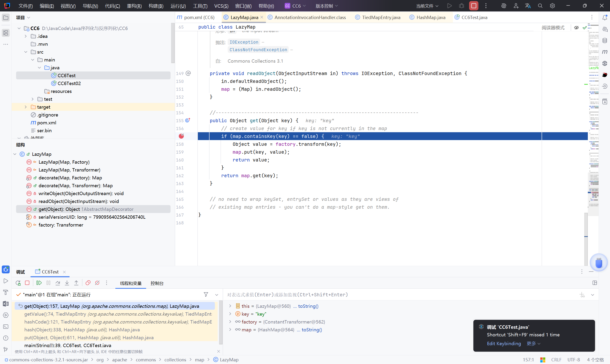This screenshot has width=610, height=364.
Task: Click the Step Out debug icon
Action: (76, 283)
